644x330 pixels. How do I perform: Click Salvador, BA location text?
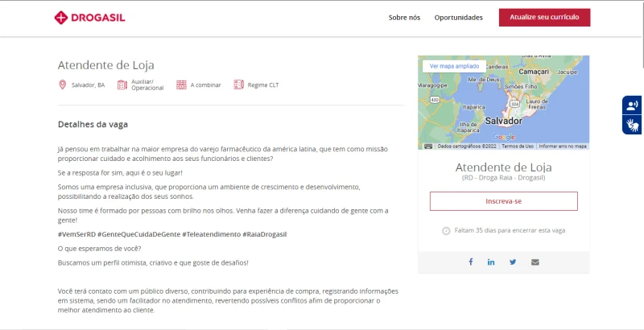tap(88, 85)
